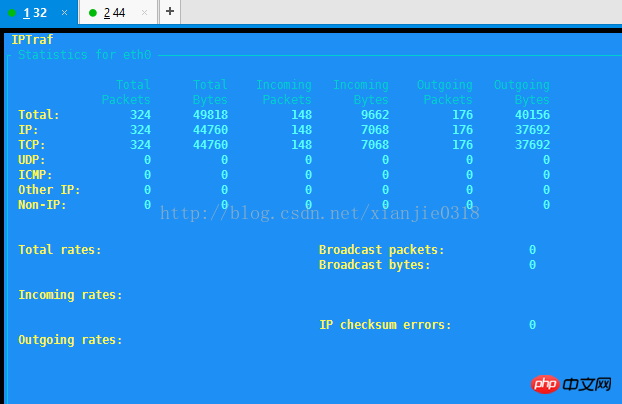This screenshot has width=622, height=404.
Task: Click the "Outgoing rates:" label
Action: click(x=70, y=340)
